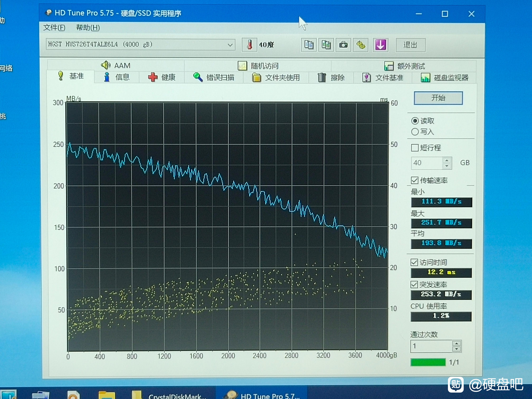This screenshot has height=399, width=532.
Task: Switch to the 信息 info tab
Action: click(x=117, y=77)
